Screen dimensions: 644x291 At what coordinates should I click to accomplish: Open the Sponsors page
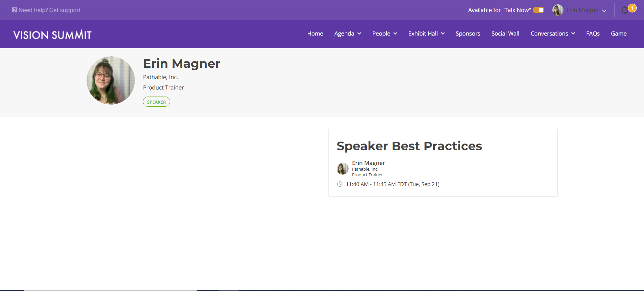coord(468,34)
